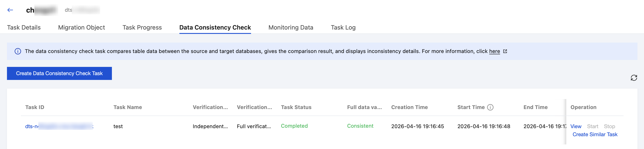Click the Creation Time column header
This screenshot has width=644, height=149.
409,107
